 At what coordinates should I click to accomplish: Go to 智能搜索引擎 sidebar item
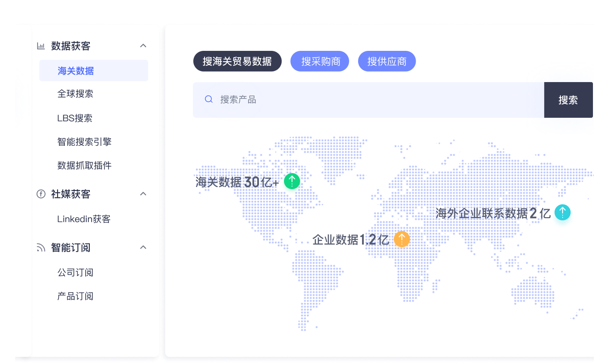[84, 142]
